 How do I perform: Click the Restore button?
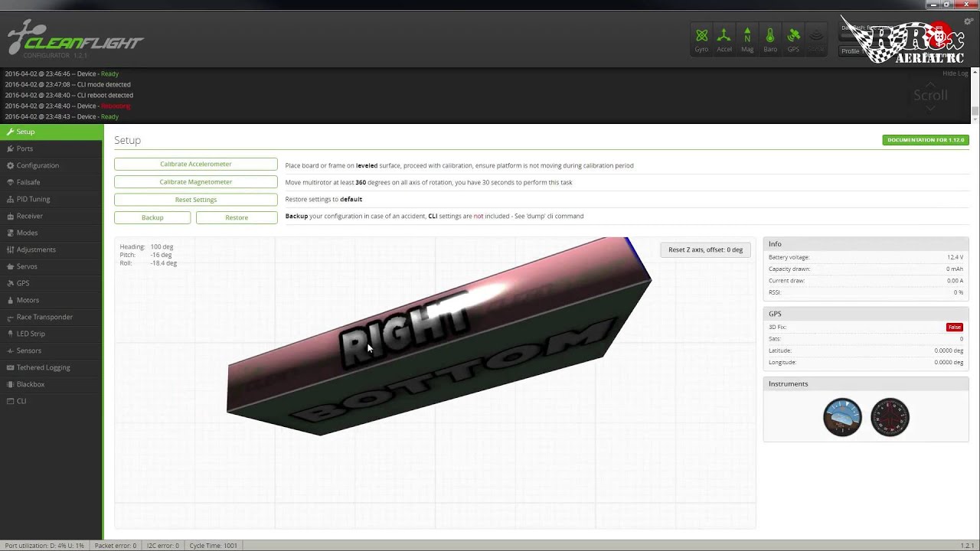tap(237, 217)
